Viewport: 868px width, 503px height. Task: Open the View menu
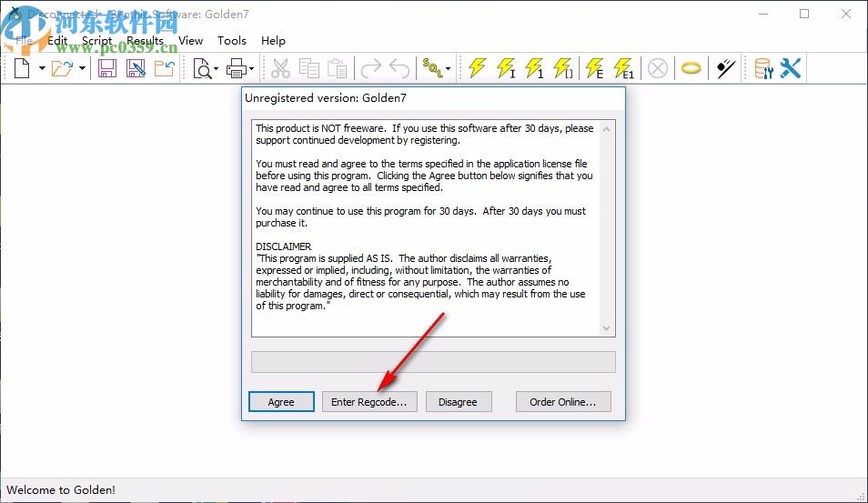tap(190, 40)
